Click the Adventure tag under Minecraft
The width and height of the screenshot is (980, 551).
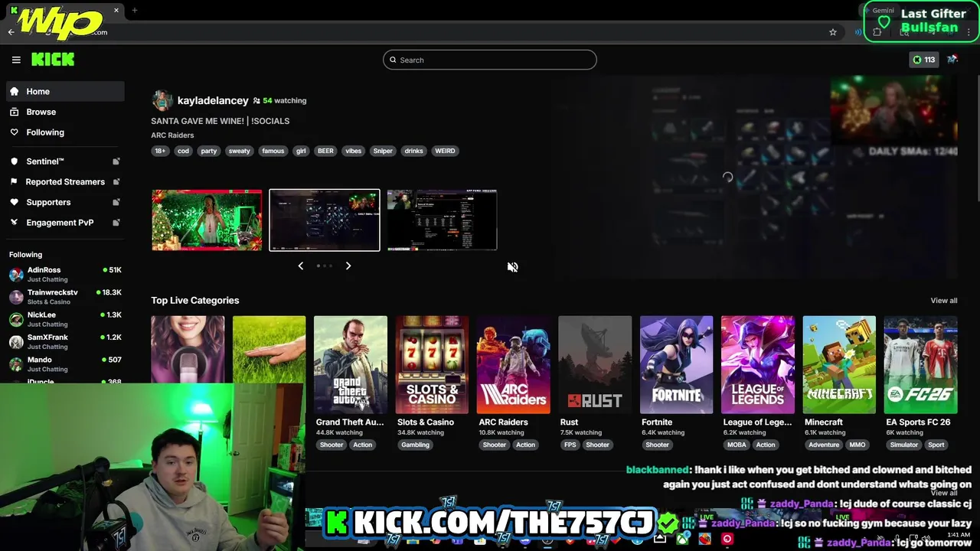[x=824, y=445]
